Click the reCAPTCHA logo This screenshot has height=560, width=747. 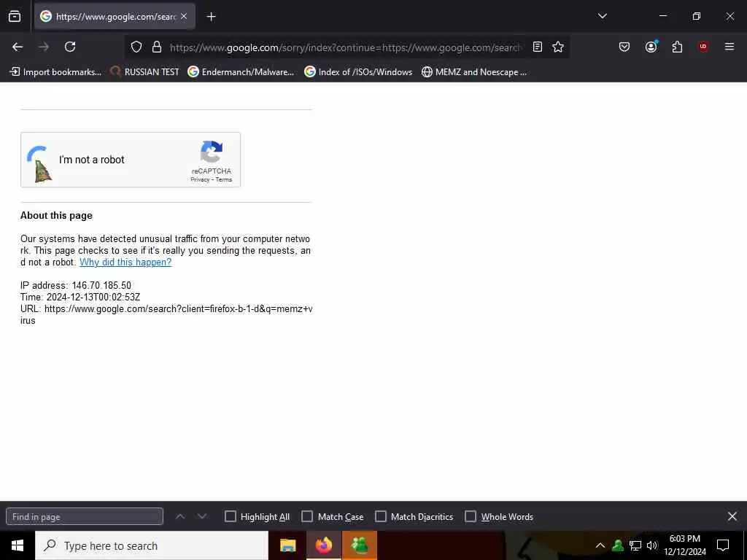click(212, 152)
